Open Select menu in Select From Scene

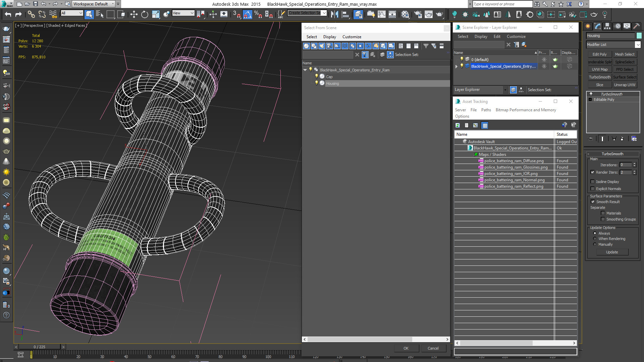coord(312,37)
